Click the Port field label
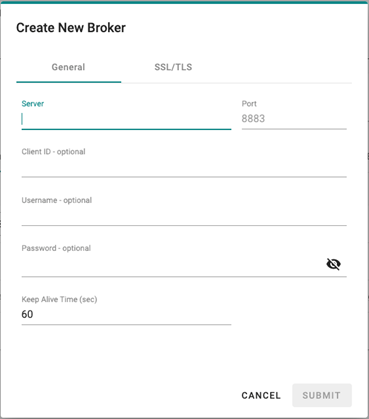Image resolution: width=369 pixels, height=419 pixels. pyautogui.click(x=249, y=104)
